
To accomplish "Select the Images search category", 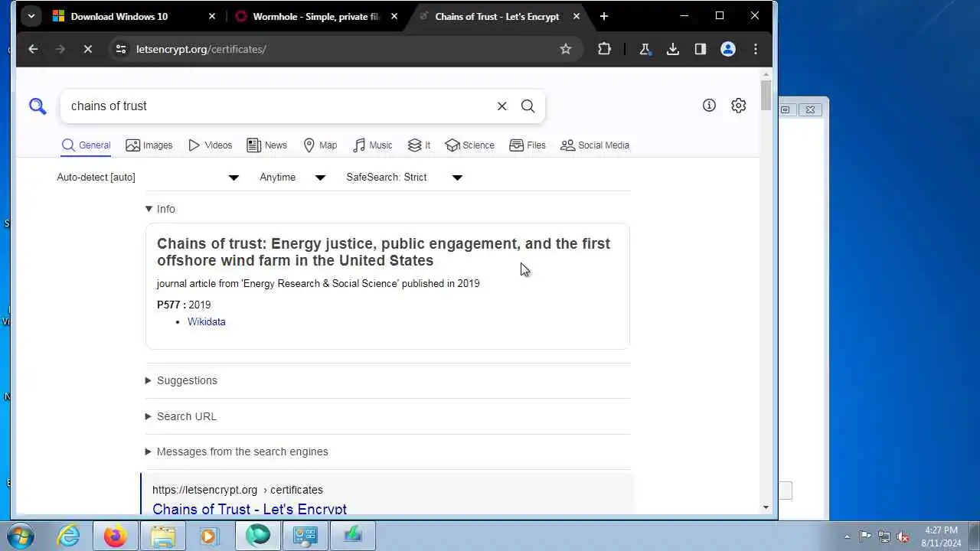I will pos(149,145).
